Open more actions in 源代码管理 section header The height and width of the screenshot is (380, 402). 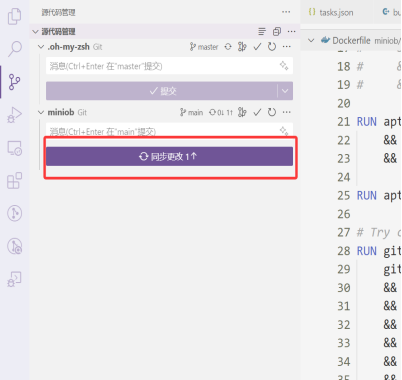(291, 31)
